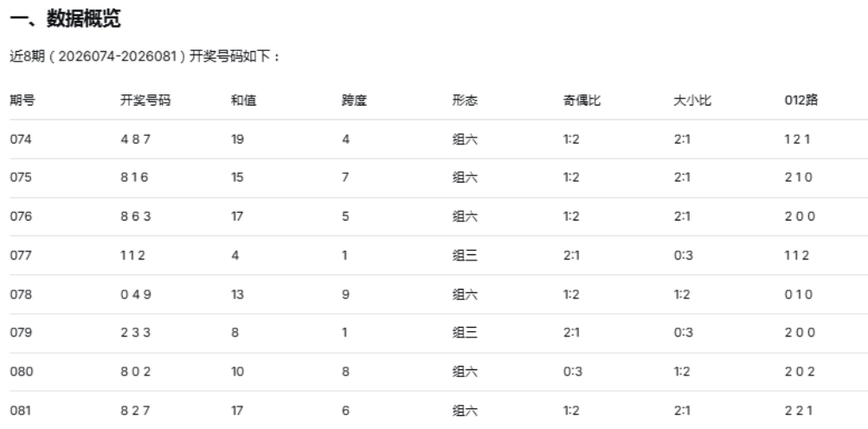Click the span value 9 cell
Image resolution: width=868 pixels, height=429 pixels.
pos(345,295)
